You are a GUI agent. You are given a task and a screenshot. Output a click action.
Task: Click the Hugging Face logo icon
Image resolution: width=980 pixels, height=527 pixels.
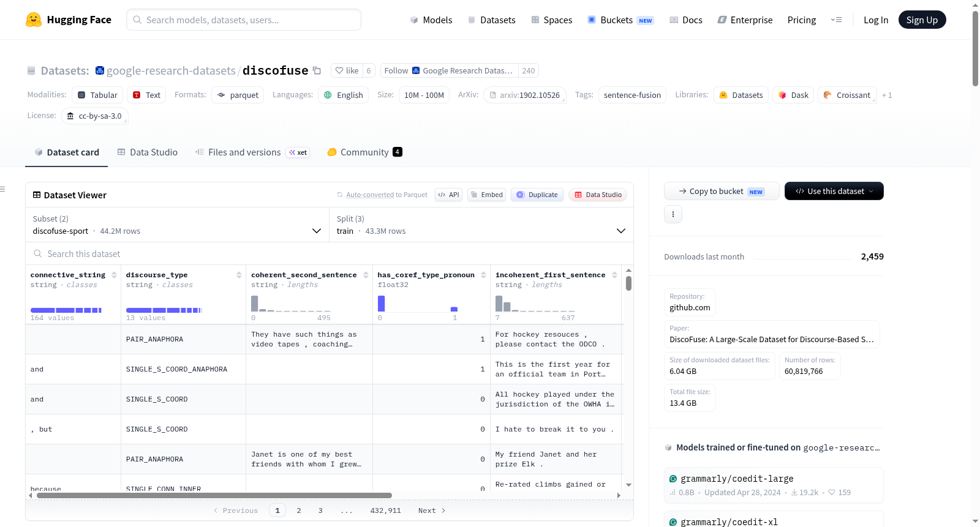coord(34,20)
